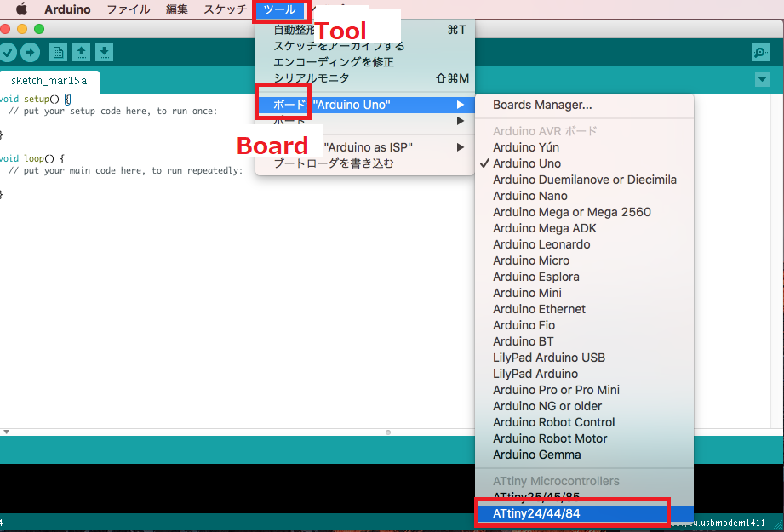784x532 pixels.
Task: Select Arduino Yún board
Action: [x=584, y=147]
